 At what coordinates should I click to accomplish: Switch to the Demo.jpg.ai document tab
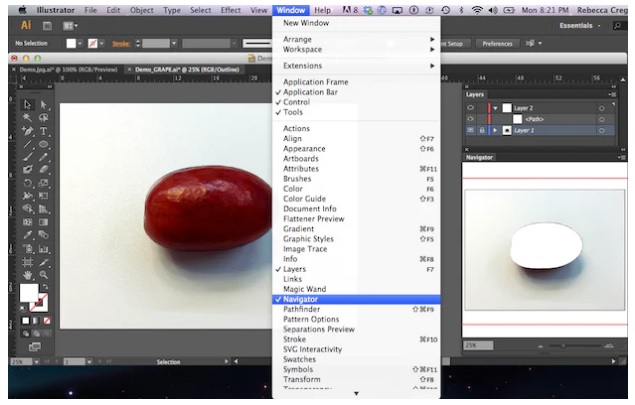[x=68, y=70]
